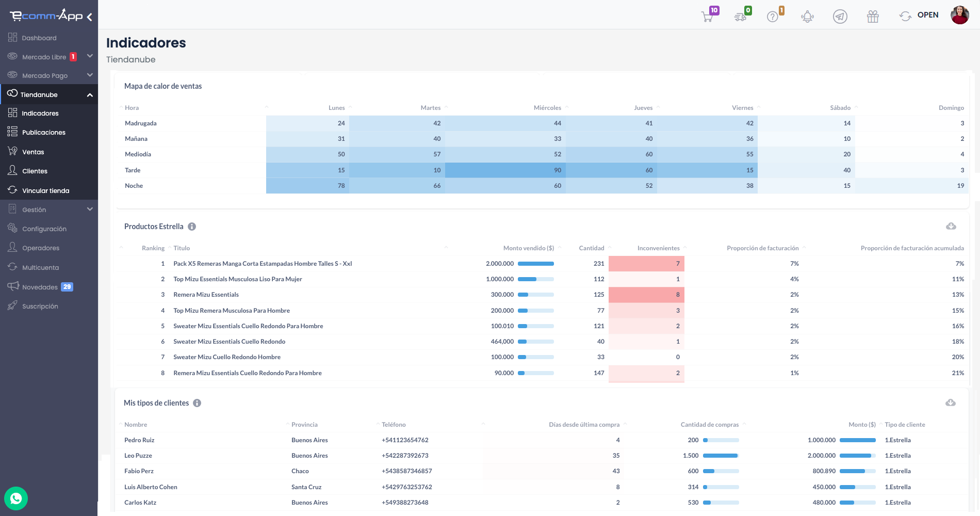
Task: Select client Fabio Perz
Action: click(139, 471)
